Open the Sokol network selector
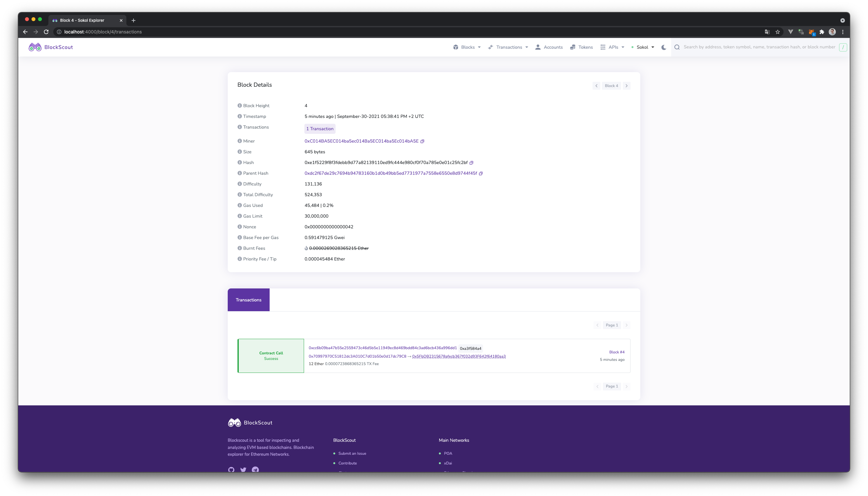The width and height of the screenshot is (868, 496). [643, 47]
